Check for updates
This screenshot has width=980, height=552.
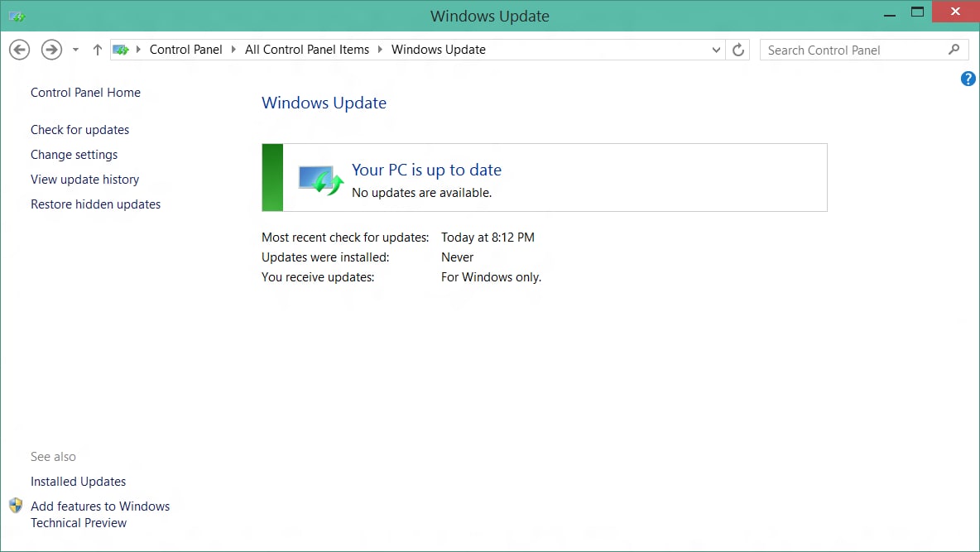click(x=80, y=130)
